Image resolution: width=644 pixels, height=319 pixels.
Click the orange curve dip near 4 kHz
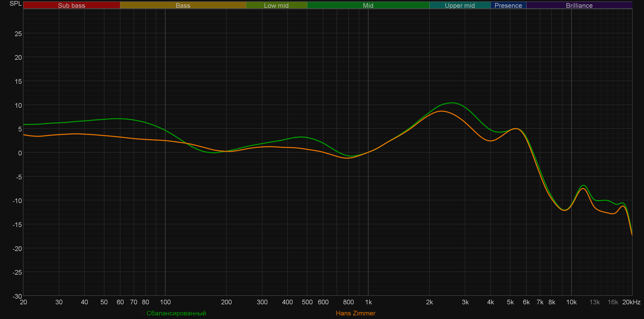pos(490,141)
